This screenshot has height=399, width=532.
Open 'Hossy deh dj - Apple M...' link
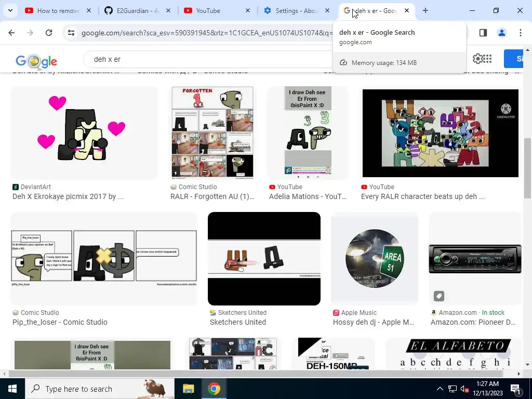(x=374, y=322)
